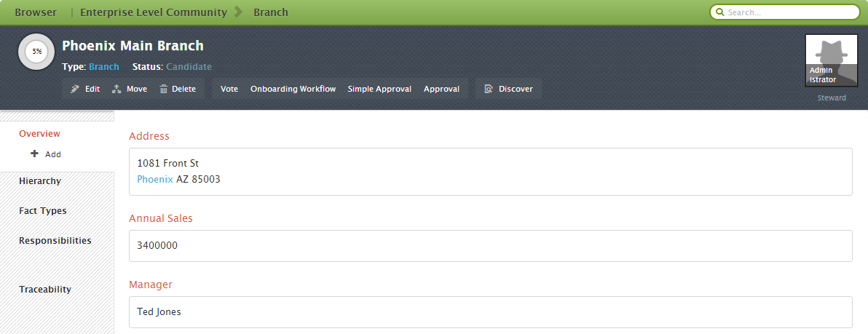Click the breadcrumb arrow before Branch
The height and width of the screenshot is (334, 868).
[239, 12]
